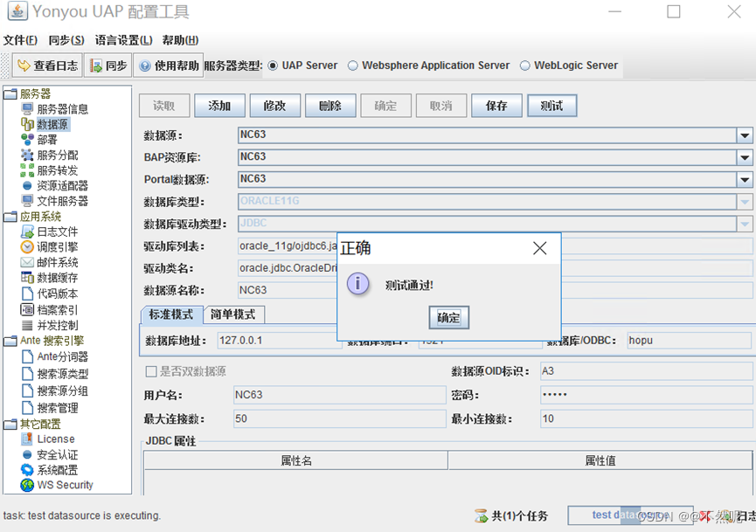Open the 文件(F) menu
Viewport: 756px width, 532px height.
point(20,40)
